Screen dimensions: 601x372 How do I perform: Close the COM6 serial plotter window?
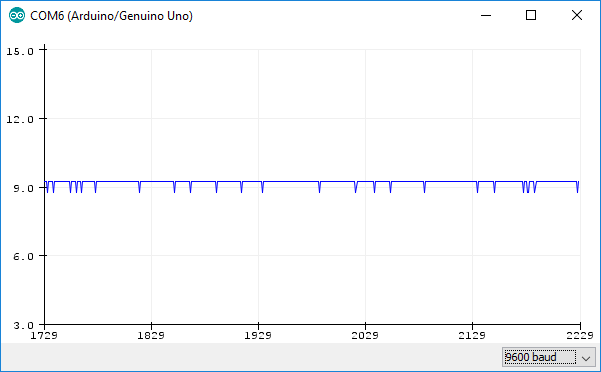tap(576, 15)
